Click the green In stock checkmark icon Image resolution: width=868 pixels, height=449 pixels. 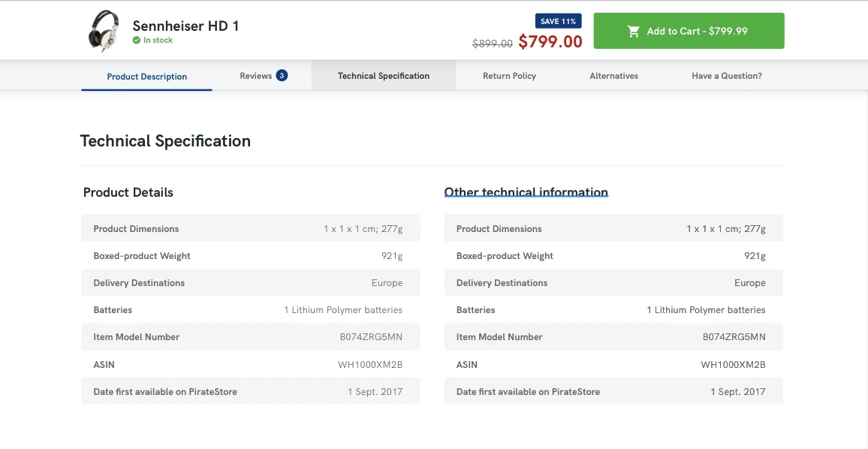pyautogui.click(x=137, y=41)
